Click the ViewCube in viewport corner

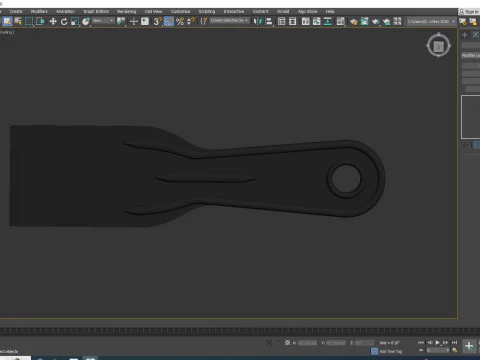click(x=438, y=45)
